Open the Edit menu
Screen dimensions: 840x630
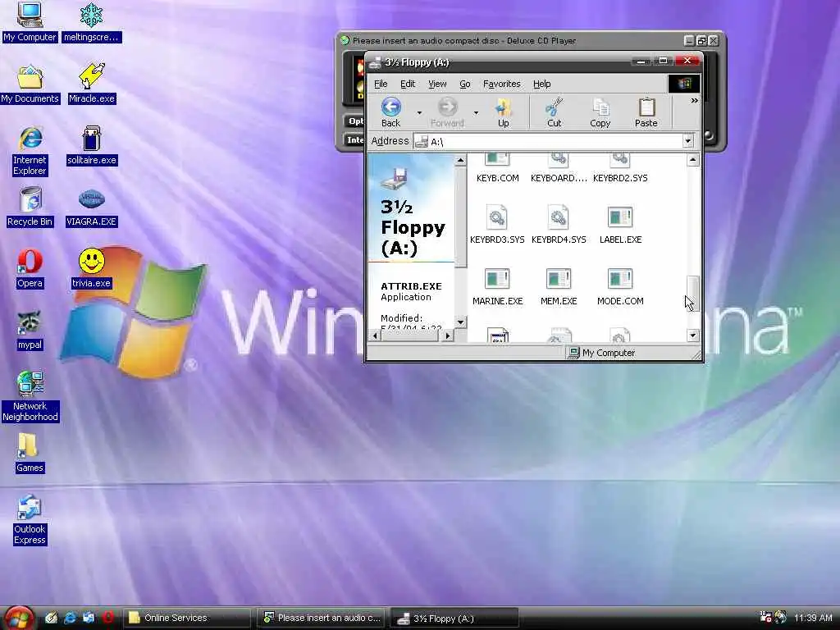pos(408,84)
